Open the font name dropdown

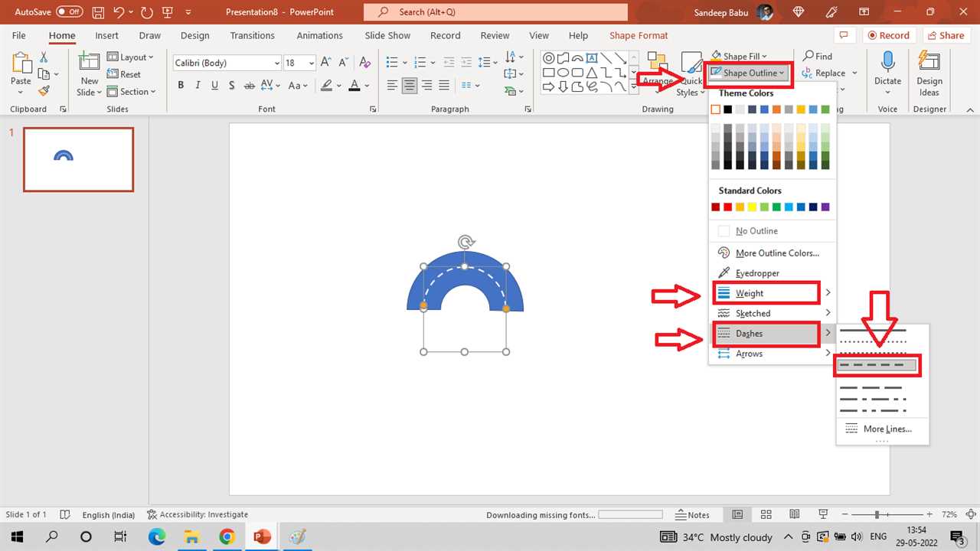pyautogui.click(x=276, y=64)
